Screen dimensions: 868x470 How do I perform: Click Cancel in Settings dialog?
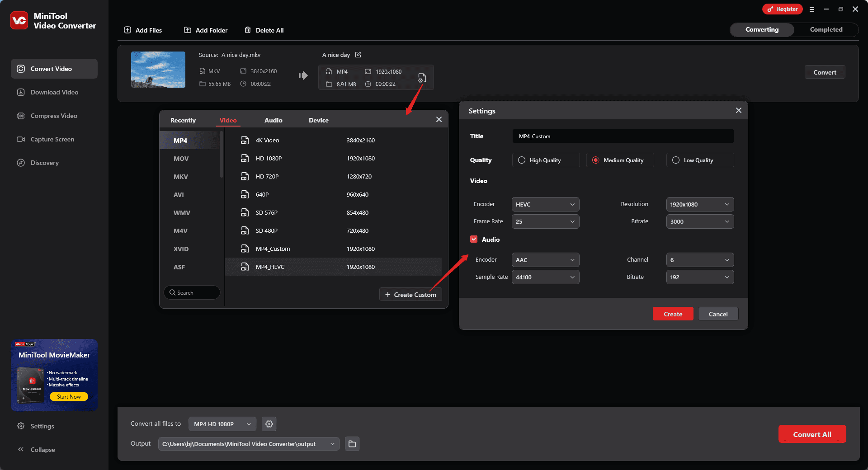tap(718, 314)
